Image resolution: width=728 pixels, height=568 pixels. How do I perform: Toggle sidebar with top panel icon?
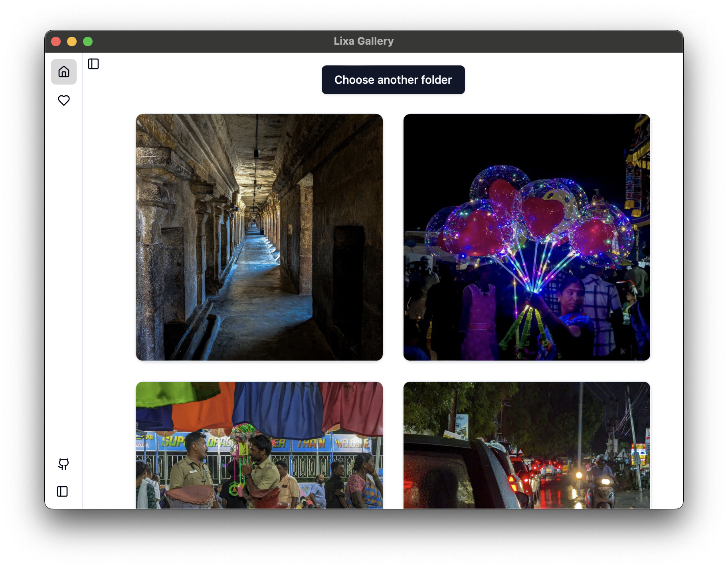(x=93, y=64)
